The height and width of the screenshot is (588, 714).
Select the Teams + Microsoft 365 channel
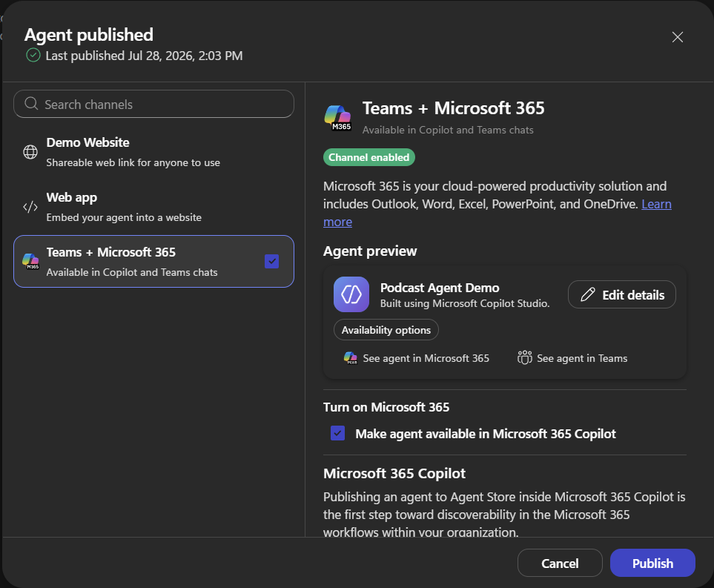click(154, 262)
